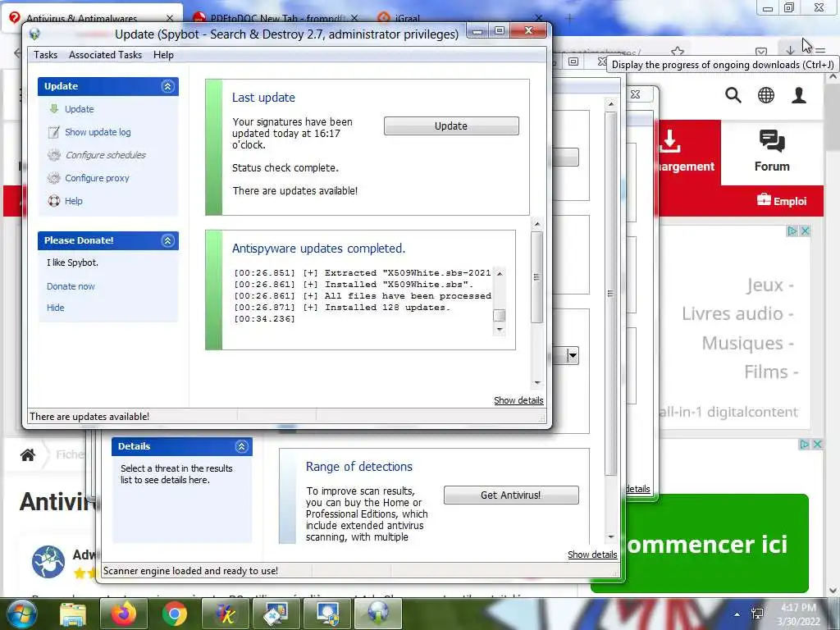Open Google Chrome from the taskbar
Screen dimensions: 840x630
tap(175, 614)
